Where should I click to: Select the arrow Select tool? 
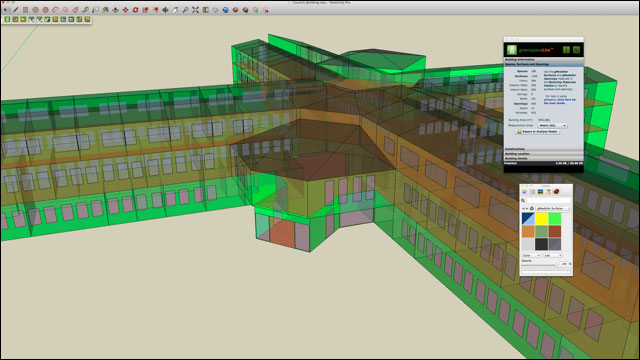[x=6, y=10]
